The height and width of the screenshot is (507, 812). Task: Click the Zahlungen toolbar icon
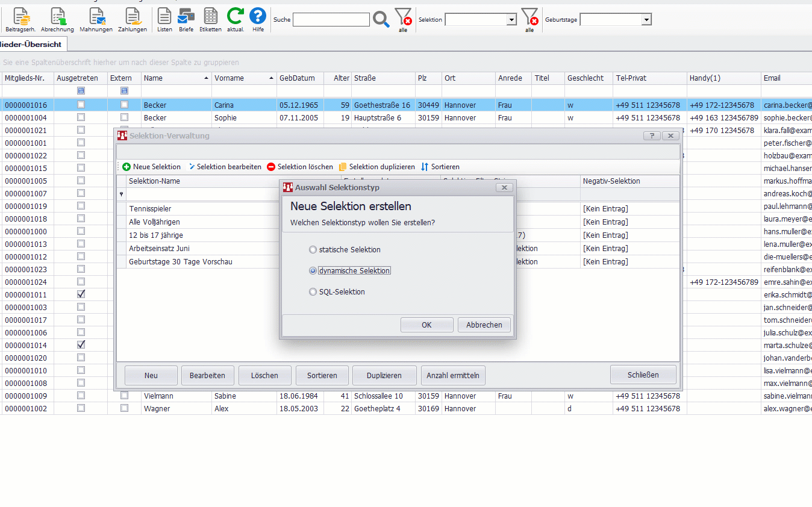tap(133, 17)
